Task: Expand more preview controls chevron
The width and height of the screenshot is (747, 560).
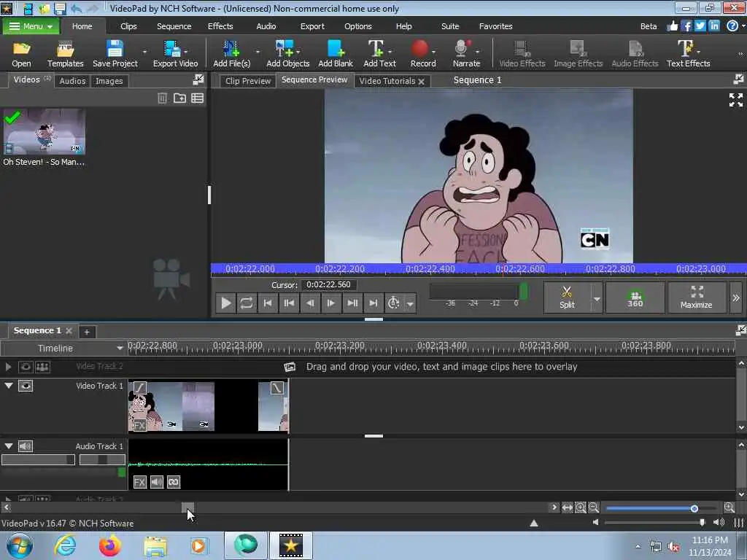Action: click(736, 297)
